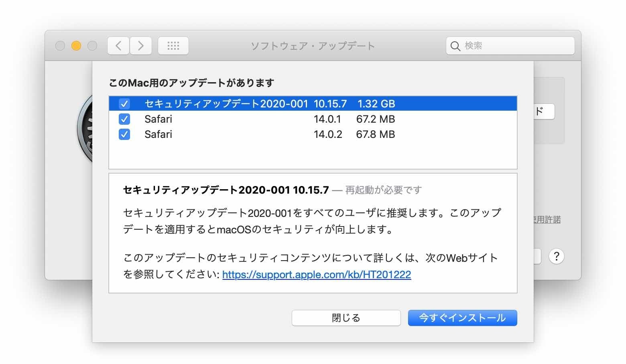Click the 再起動が必要です notice text
The width and height of the screenshot is (626, 364).
coord(384,190)
